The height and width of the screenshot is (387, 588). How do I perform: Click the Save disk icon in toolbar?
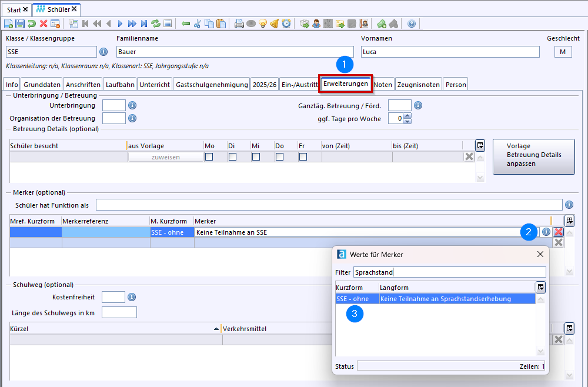pyautogui.click(x=20, y=24)
